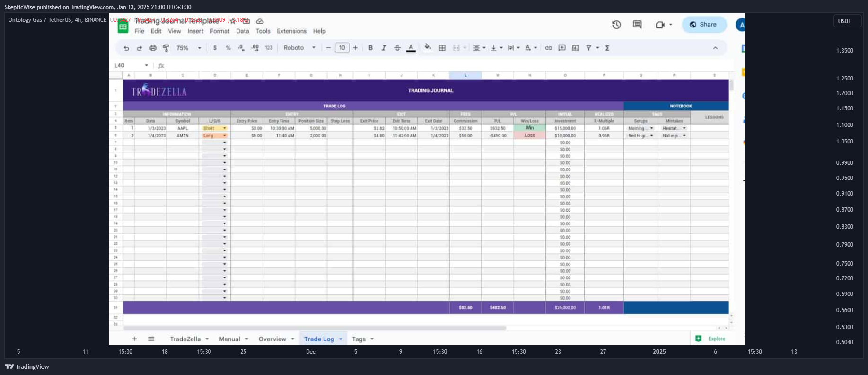Click the Redo icon in the toolbar

[x=139, y=48]
